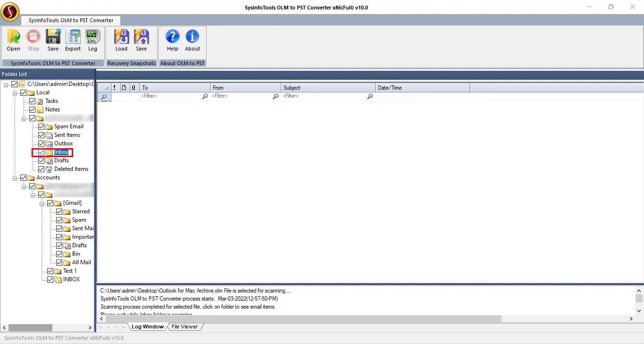Image resolution: width=644 pixels, height=344 pixels.
Task: Collapse the Accounts folder node
Action: tap(15, 177)
